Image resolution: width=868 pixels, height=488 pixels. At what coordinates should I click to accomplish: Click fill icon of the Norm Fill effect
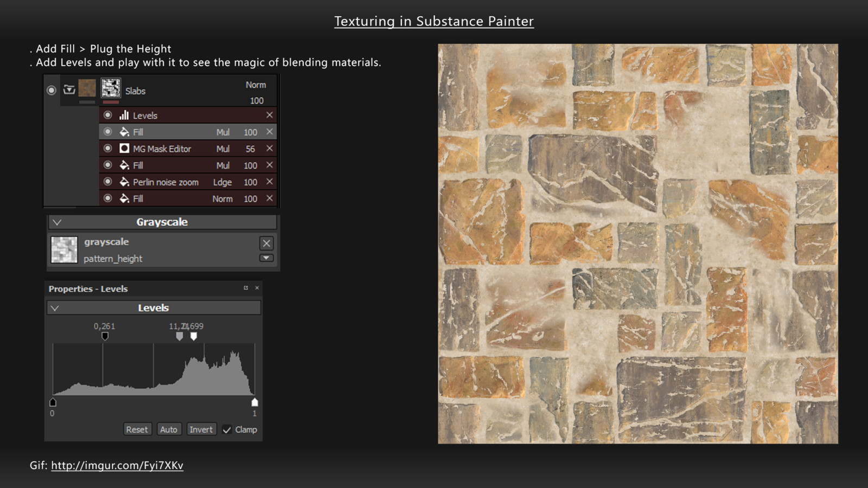tap(124, 198)
